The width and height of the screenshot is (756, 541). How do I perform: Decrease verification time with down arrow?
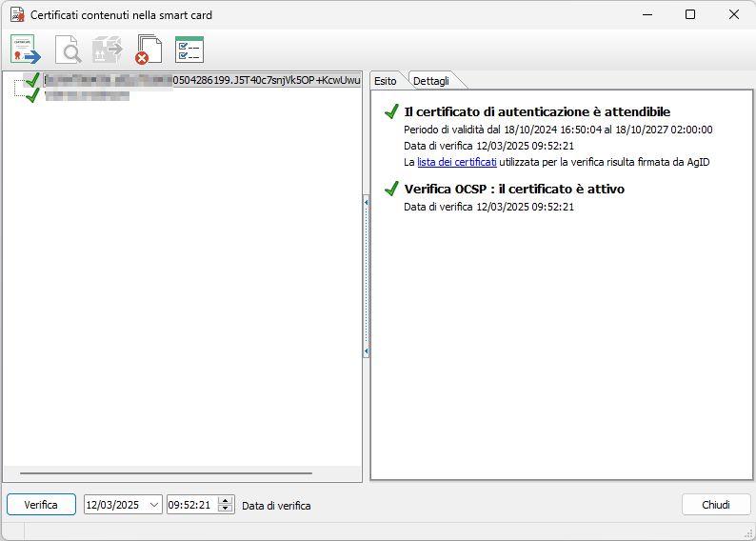pyautogui.click(x=226, y=510)
